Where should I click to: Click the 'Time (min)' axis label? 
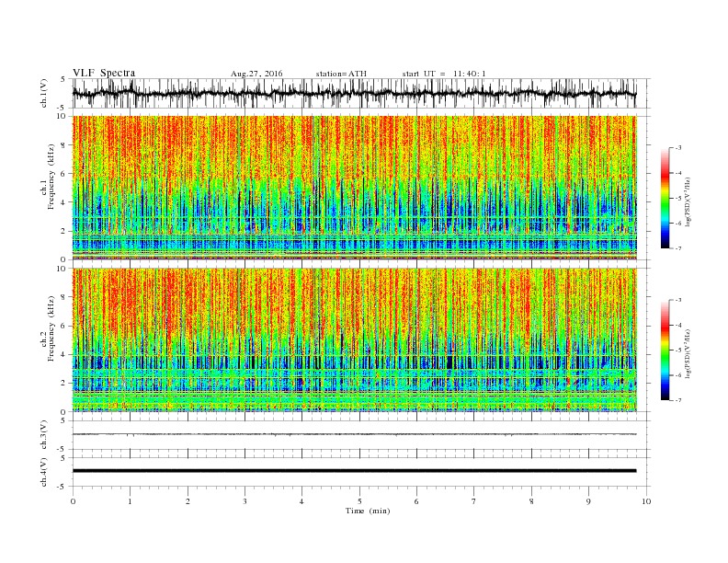click(x=368, y=511)
